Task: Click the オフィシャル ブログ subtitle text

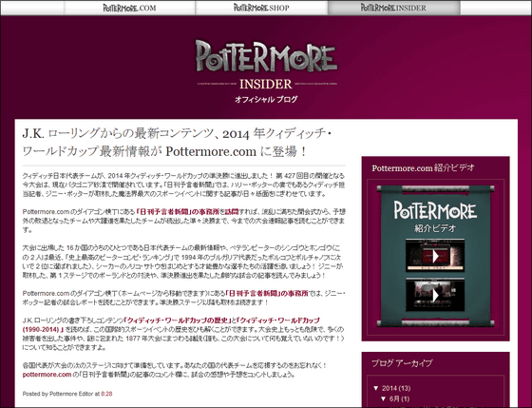Action: point(266,100)
